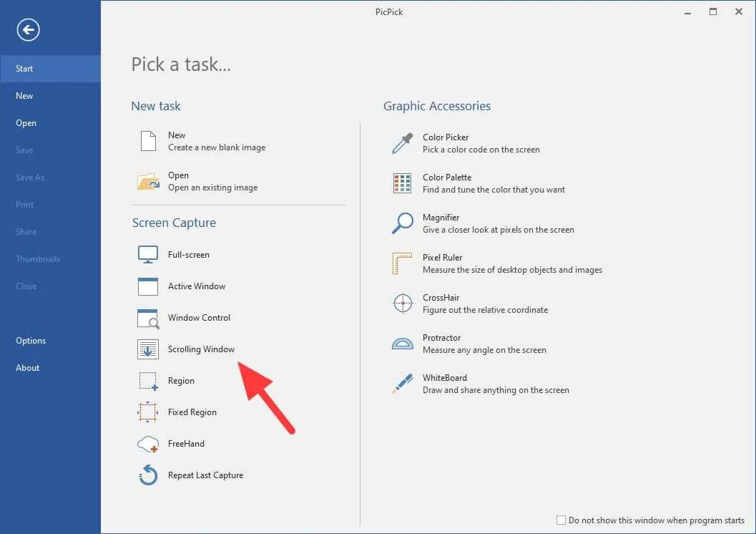Click the Full-screen monitor icon
The height and width of the screenshot is (534, 756).
(x=148, y=254)
